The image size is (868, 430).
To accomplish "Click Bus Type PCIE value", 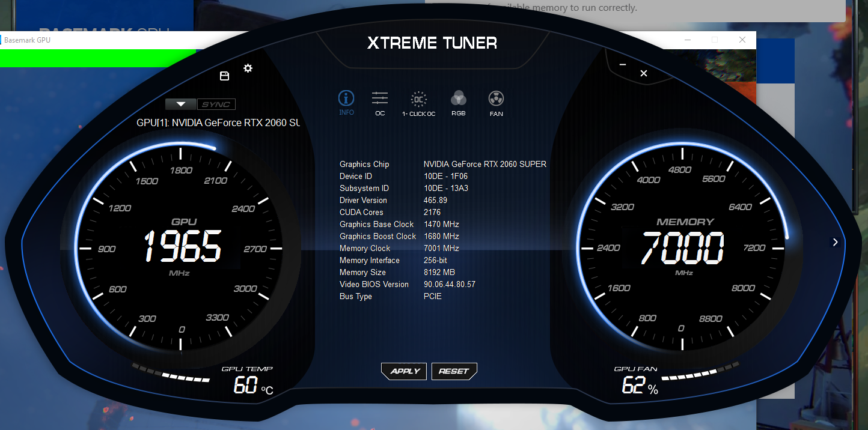I will 433,296.
